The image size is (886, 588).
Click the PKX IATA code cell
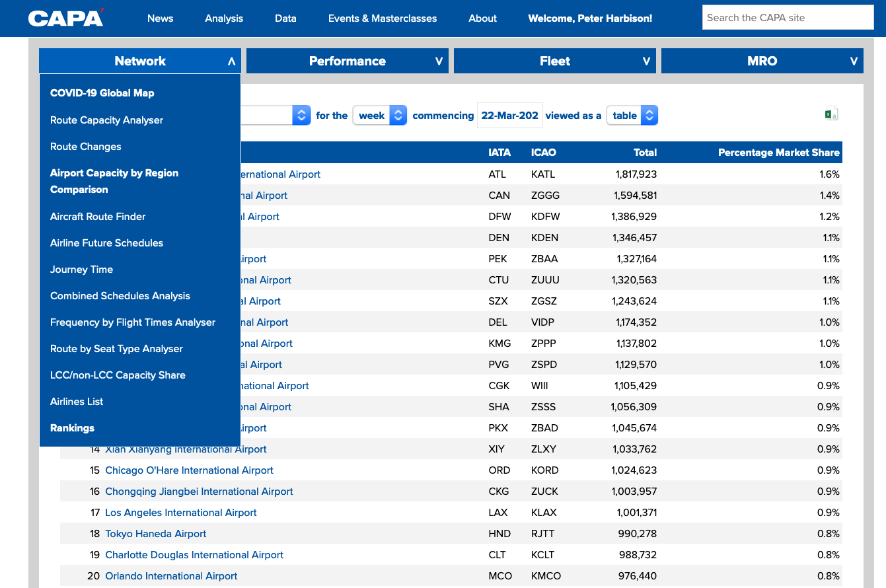498,427
